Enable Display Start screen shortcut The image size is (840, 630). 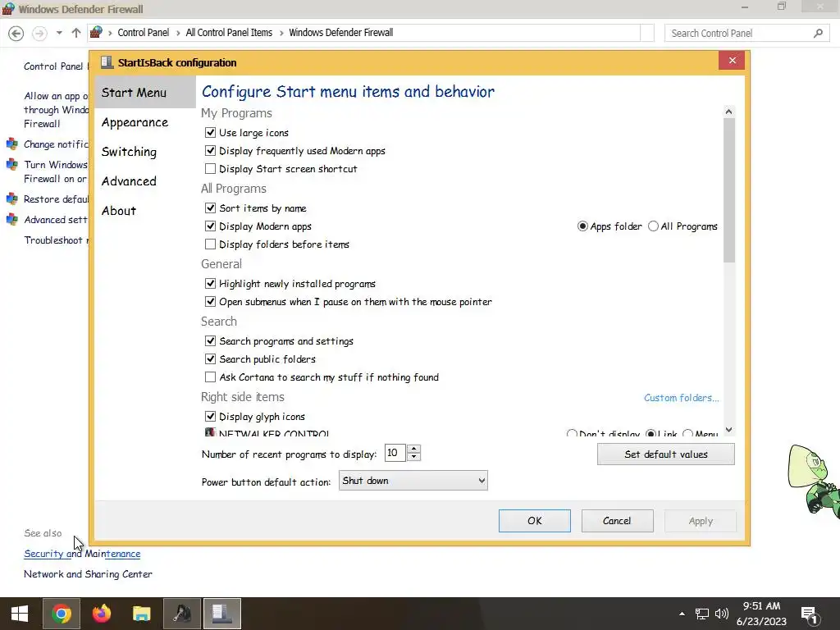click(x=210, y=169)
